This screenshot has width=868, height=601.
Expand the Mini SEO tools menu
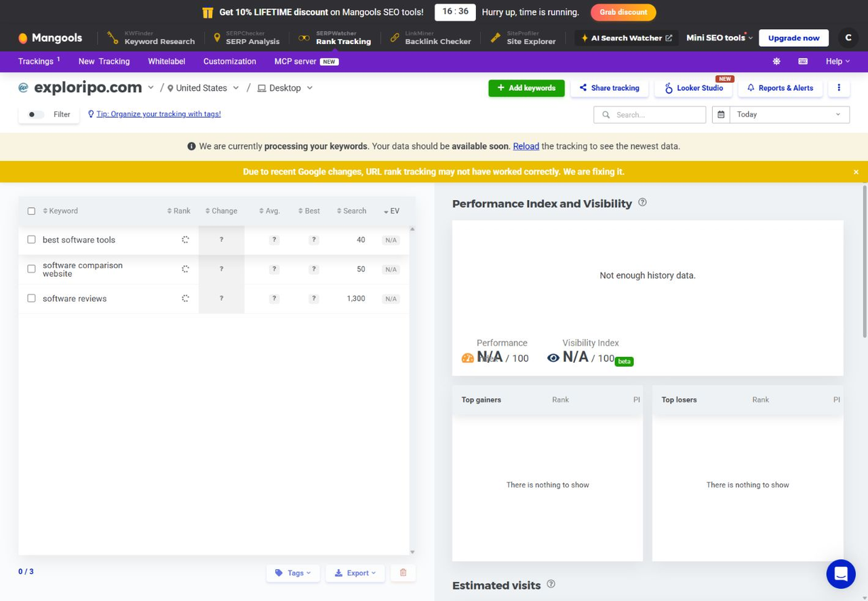coord(719,38)
